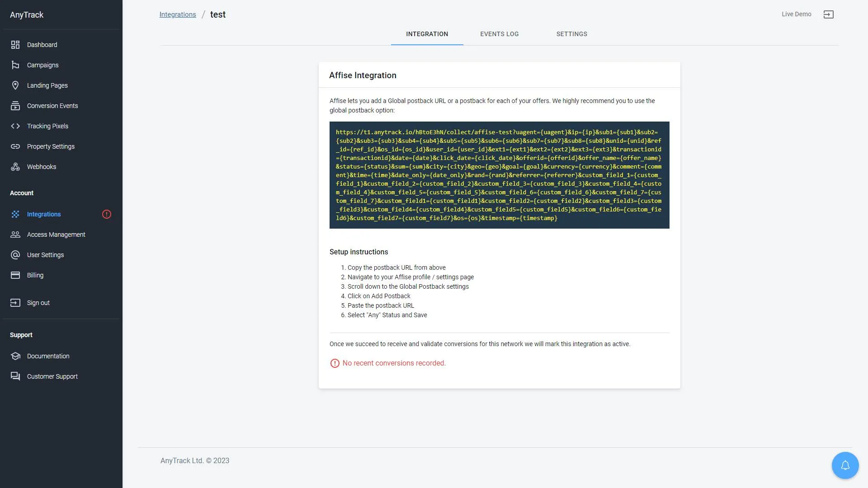Click the Sign out arrow icon
Viewport: 868px width, 488px height.
[15, 303]
